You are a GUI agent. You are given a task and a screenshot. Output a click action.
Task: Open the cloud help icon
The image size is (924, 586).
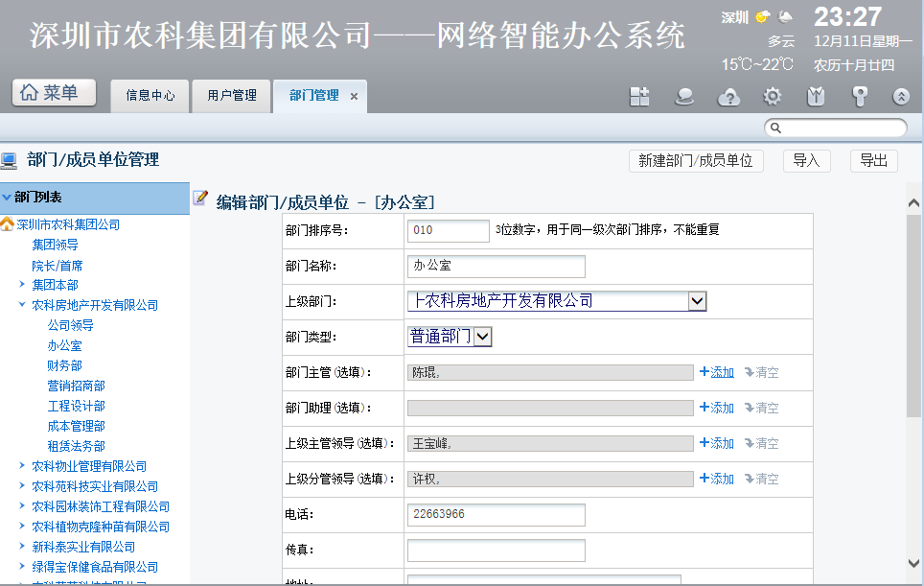[x=728, y=97]
